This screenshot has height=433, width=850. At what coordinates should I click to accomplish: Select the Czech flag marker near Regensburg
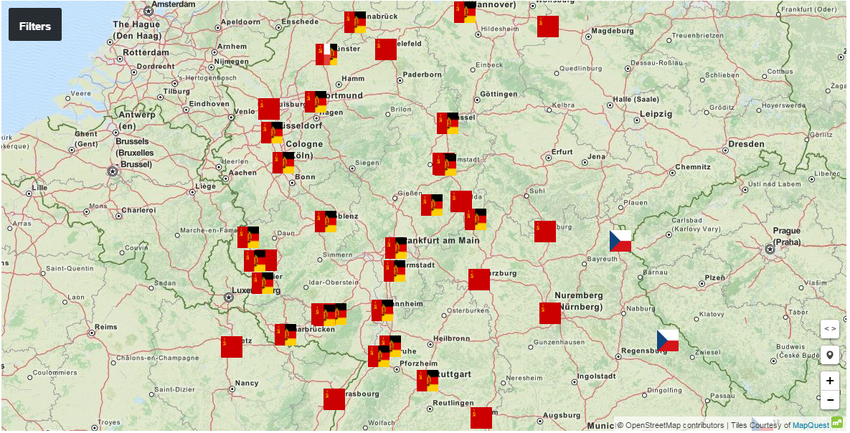667,340
